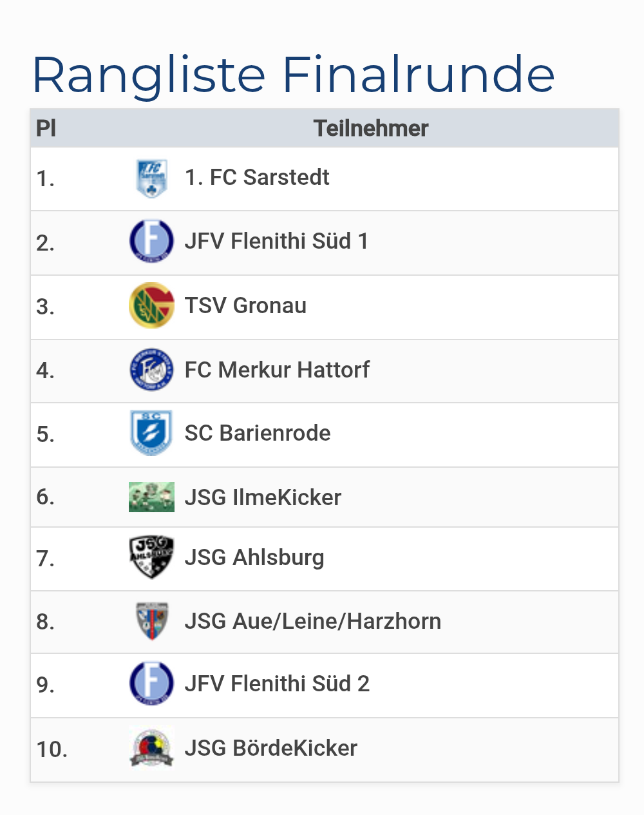Click the 1. FC Sarstedt club logo
The height and width of the screenshot is (815, 644).
151,178
